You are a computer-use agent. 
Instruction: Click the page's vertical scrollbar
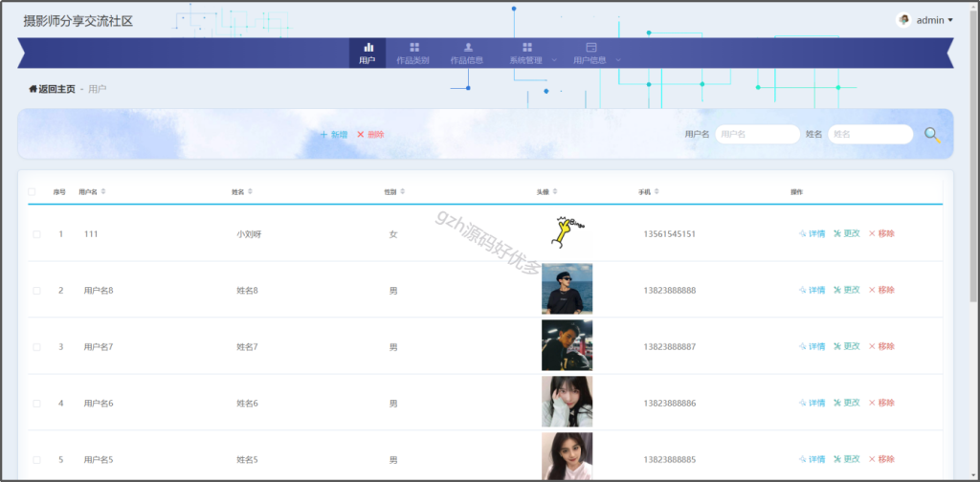(x=973, y=156)
